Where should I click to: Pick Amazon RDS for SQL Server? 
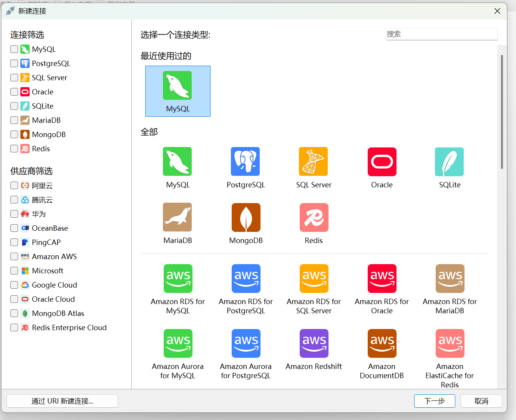coord(314,279)
